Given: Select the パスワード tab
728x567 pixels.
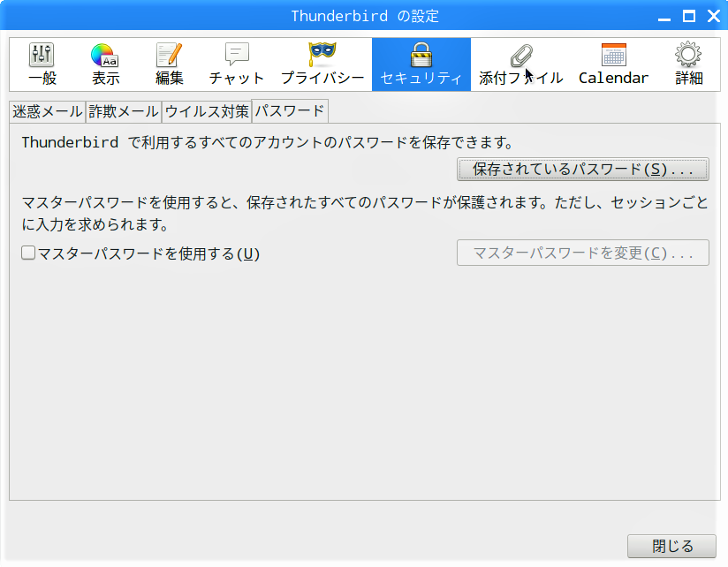Looking at the screenshot, I should (x=290, y=111).
